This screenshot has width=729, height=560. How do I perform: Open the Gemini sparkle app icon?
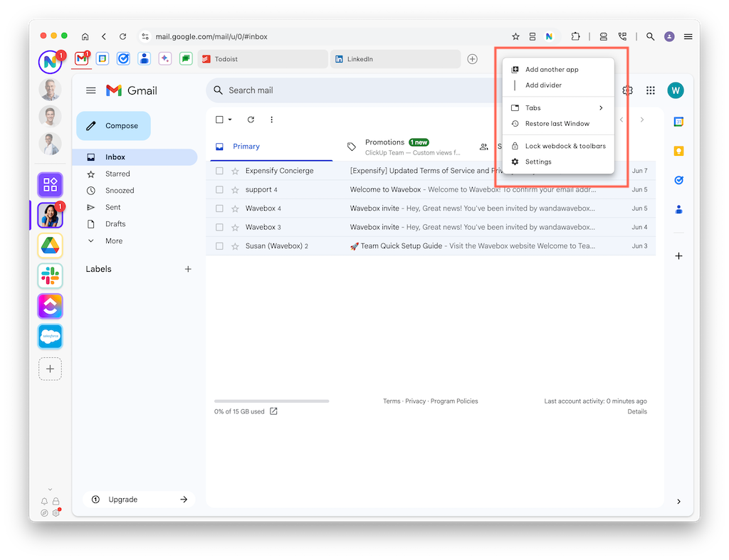pos(165,59)
